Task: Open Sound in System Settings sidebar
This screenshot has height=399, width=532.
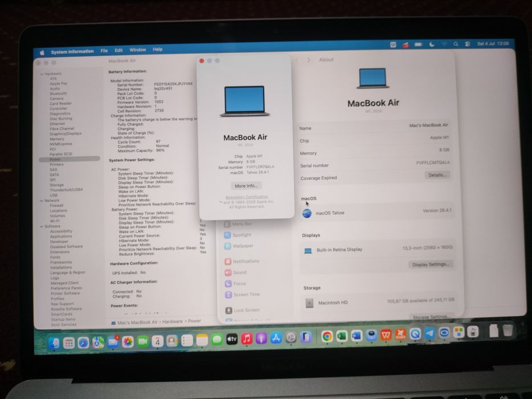Action: [236, 272]
